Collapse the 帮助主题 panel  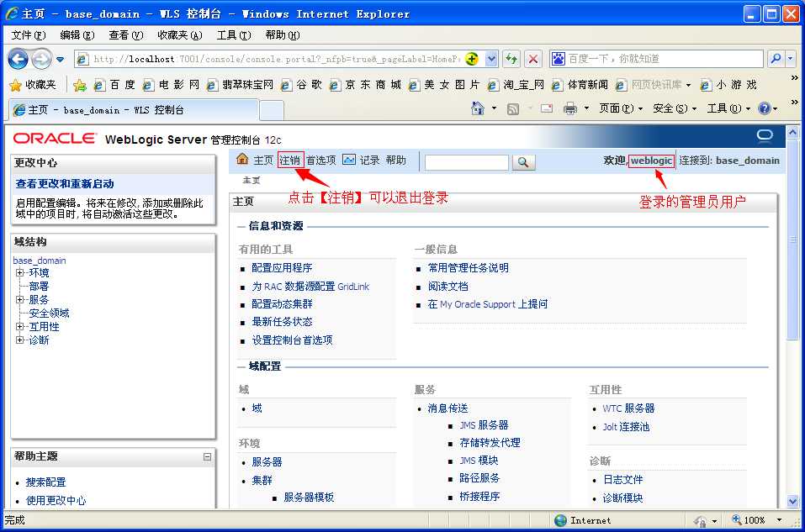point(208,456)
